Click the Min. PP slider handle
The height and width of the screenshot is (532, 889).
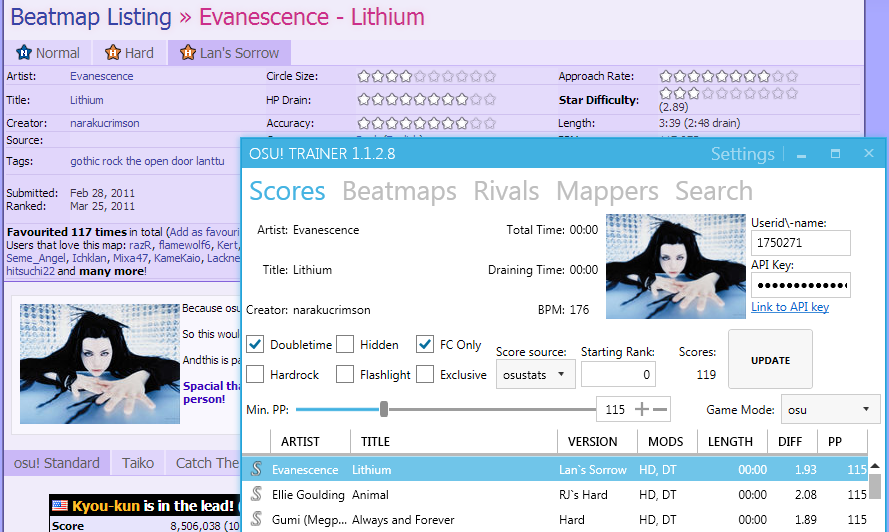384,409
